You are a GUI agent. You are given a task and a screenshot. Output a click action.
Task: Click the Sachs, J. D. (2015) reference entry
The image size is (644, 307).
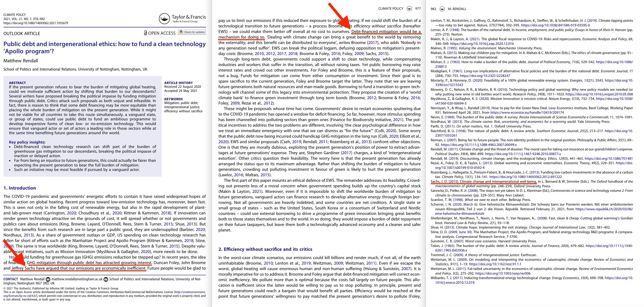[532, 184]
